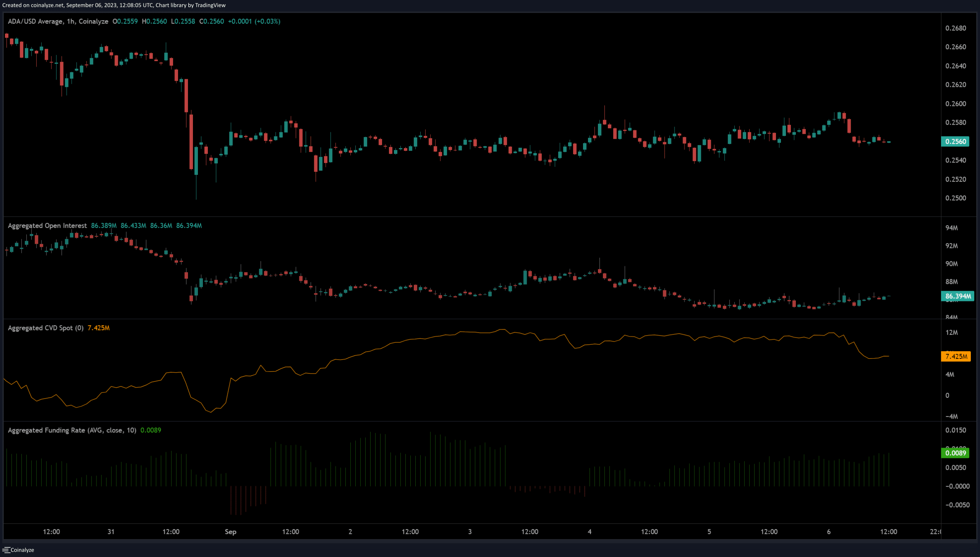This screenshot has height=557, width=980.
Task: Click the change value +0.0001 (+0.03%)
Action: (x=254, y=21)
